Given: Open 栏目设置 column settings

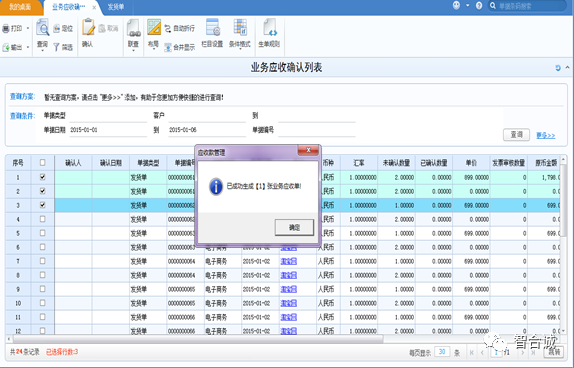Looking at the screenshot, I should tap(212, 27).
